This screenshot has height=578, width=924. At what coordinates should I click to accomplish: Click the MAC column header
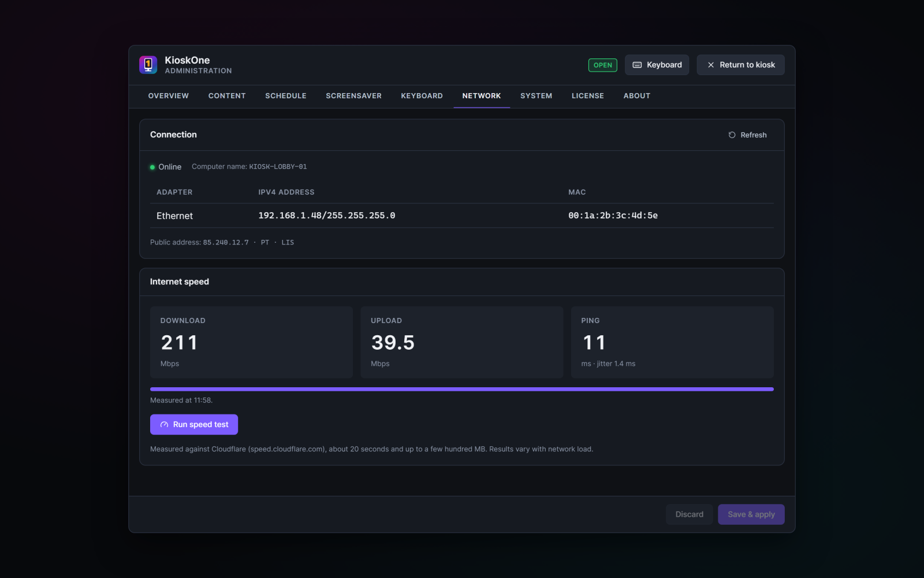pyautogui.click(x=577, y=192)
